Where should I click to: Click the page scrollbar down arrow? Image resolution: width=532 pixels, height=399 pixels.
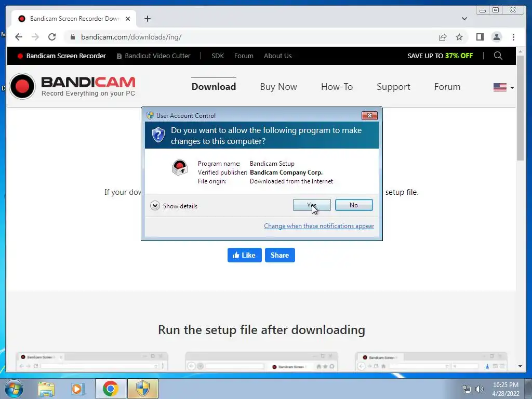click(521, 366)
